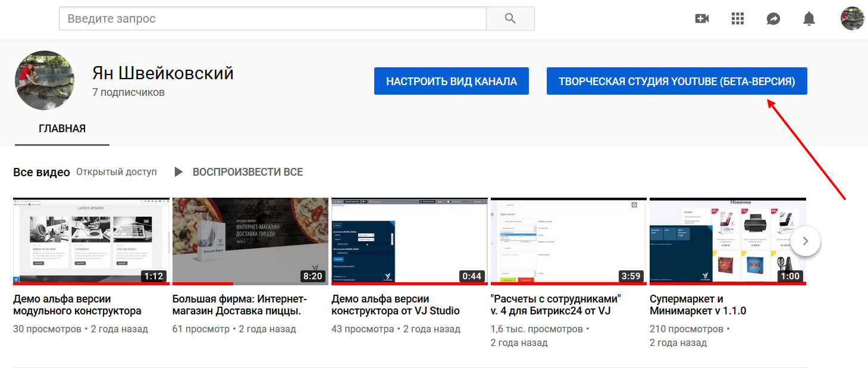Click the Настроить вид канала button
This screenshot has width=868, height=368.
tap(452, 81)
